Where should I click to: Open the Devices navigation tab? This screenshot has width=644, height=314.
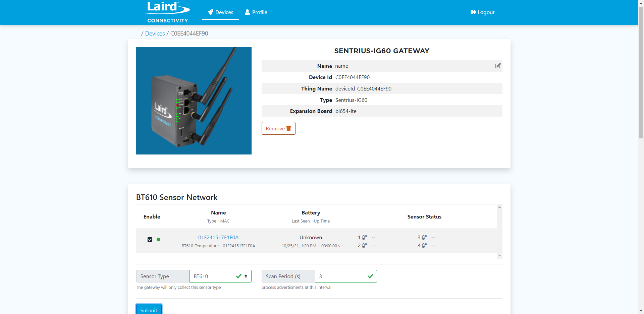(220, 12)
